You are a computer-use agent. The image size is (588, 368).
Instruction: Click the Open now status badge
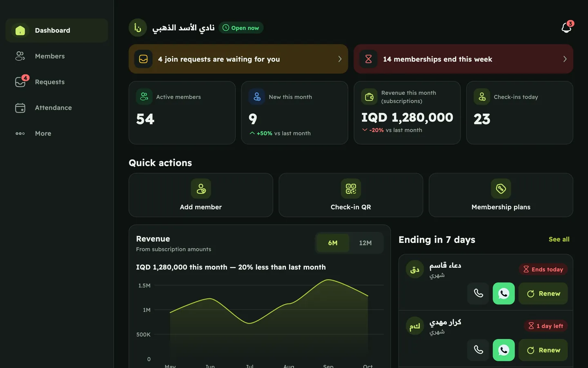pos(241,28)
